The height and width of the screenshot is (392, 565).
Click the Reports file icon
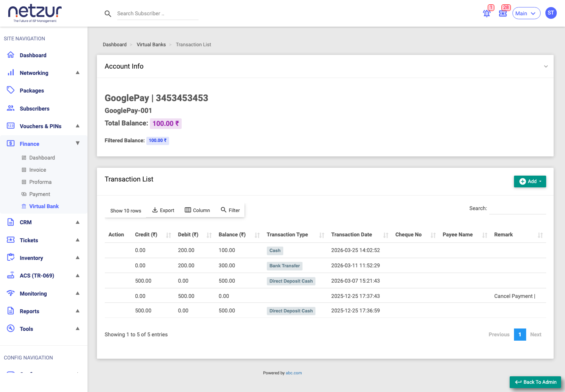(11, 311)
